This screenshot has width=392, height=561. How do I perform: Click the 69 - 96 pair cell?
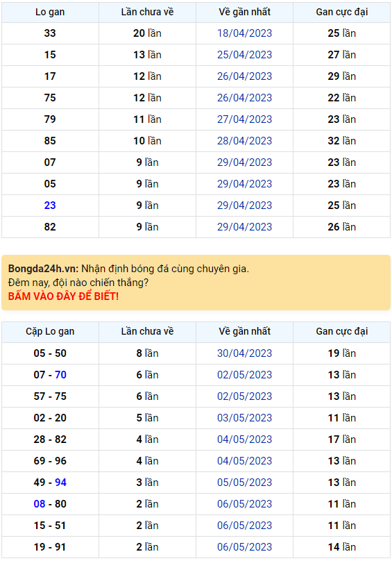coord(50,461)
